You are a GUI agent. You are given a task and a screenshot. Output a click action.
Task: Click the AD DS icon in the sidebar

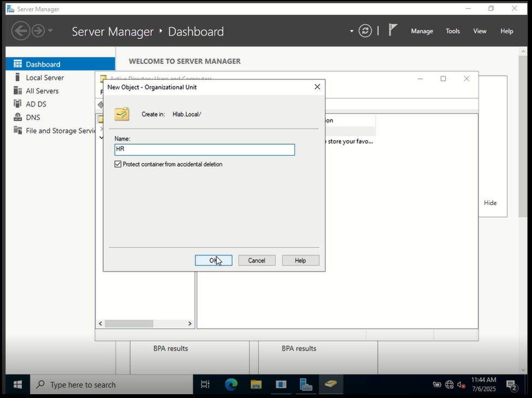coord(17,104)
